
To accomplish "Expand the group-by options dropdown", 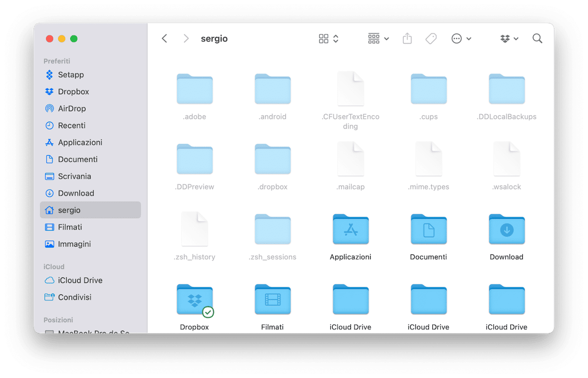I will click(378, 39).
